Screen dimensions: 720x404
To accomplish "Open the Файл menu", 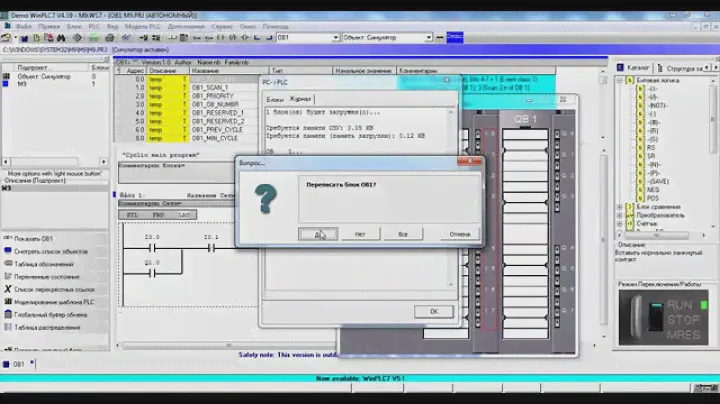I will coord(24,25).
